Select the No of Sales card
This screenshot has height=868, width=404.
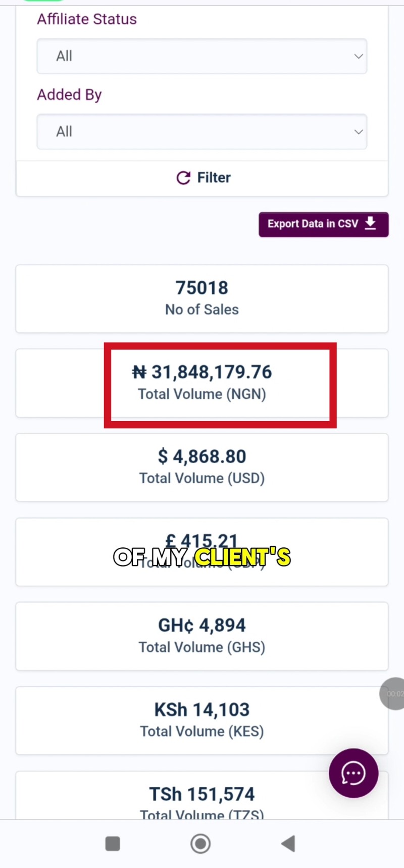[202, 299]
